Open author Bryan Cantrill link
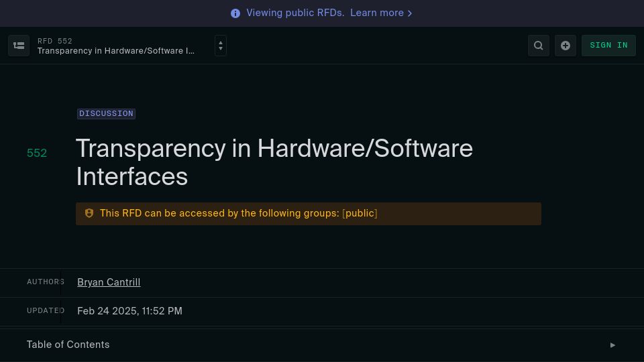 pyautogui.click(x=109, y=282)
